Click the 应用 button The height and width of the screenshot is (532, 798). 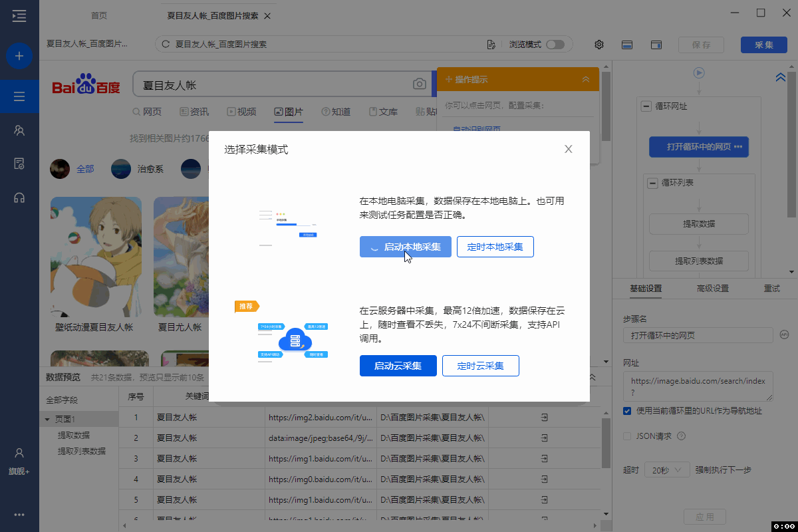click(705, 517)
